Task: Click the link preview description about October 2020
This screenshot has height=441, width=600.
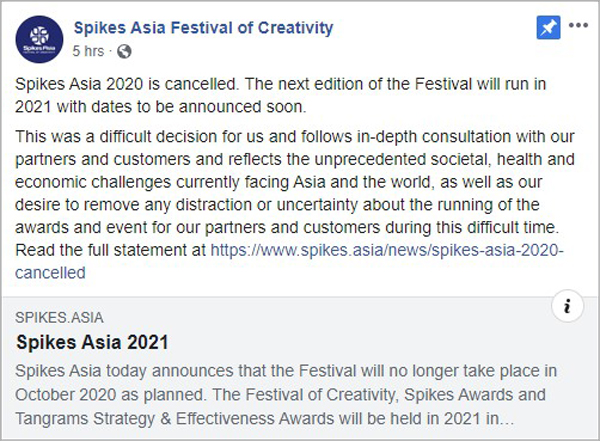Action: coord(286,395)
